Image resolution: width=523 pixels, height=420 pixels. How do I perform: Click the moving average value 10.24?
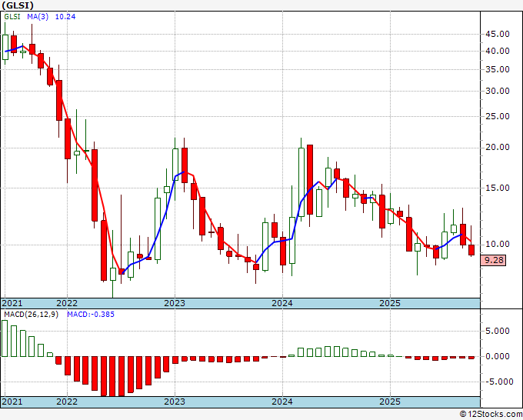[x=65, y=17]
